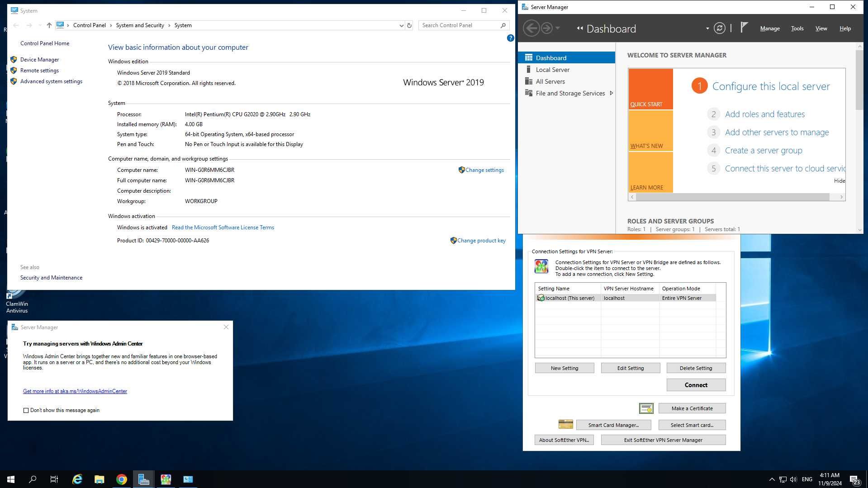Click Control Panel Home link
Screen dimensions: 868x488
[x=45, y=43]
